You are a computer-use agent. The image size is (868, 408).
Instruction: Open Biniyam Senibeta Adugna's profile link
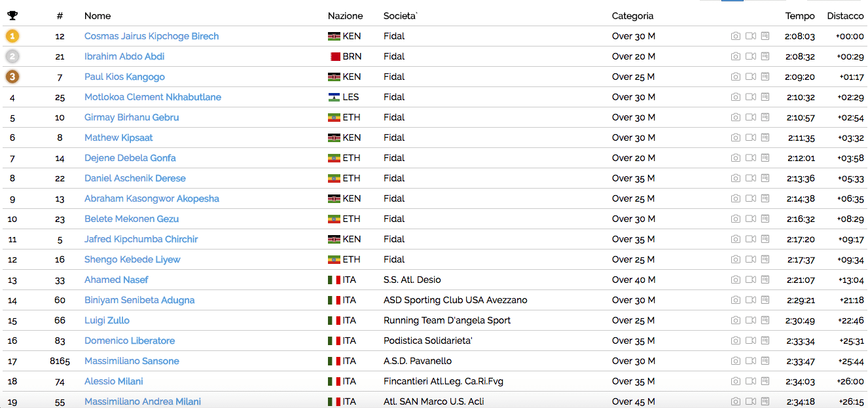[139, 301]
